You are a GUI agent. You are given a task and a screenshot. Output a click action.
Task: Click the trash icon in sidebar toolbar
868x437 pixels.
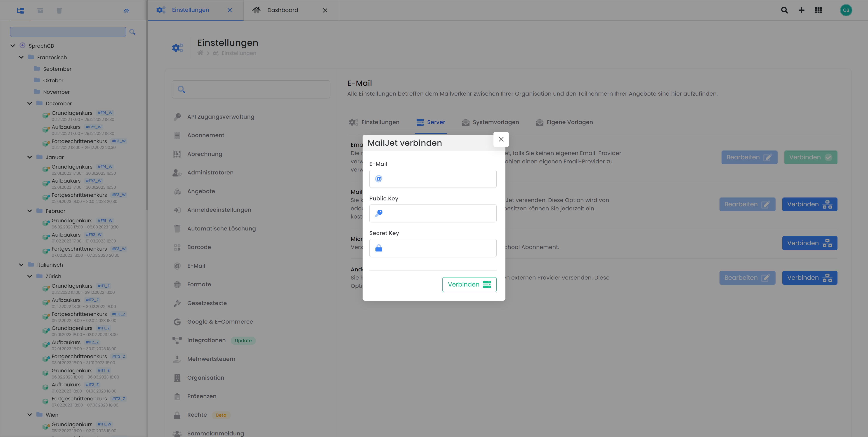coord(59,11)
